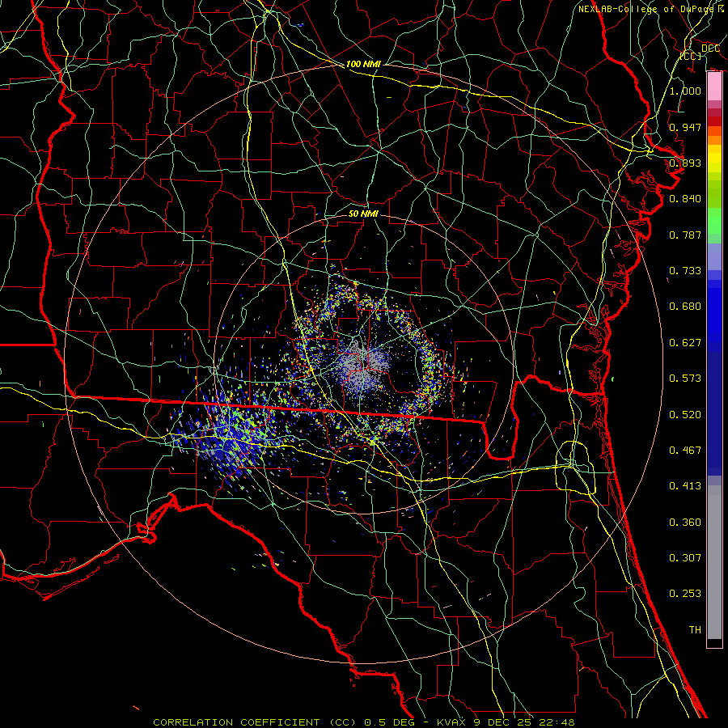
Task: Click the 0.733 legend value
Action: click(685, 271)
